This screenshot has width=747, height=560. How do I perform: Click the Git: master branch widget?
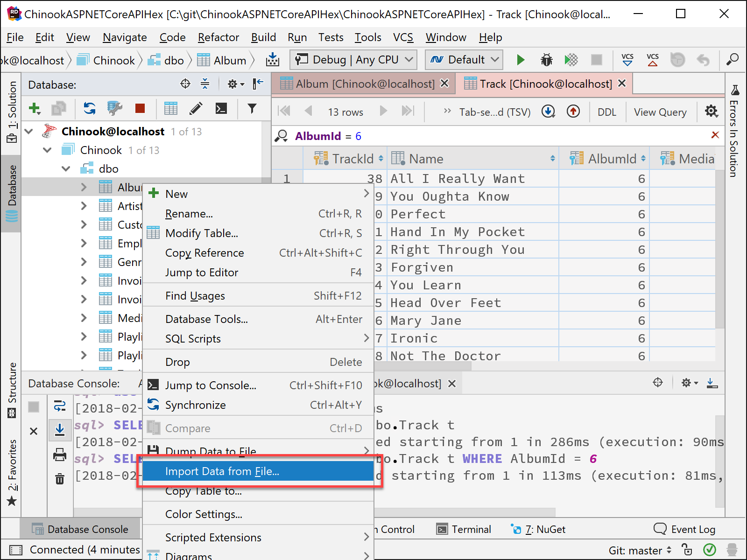(641, 551)
